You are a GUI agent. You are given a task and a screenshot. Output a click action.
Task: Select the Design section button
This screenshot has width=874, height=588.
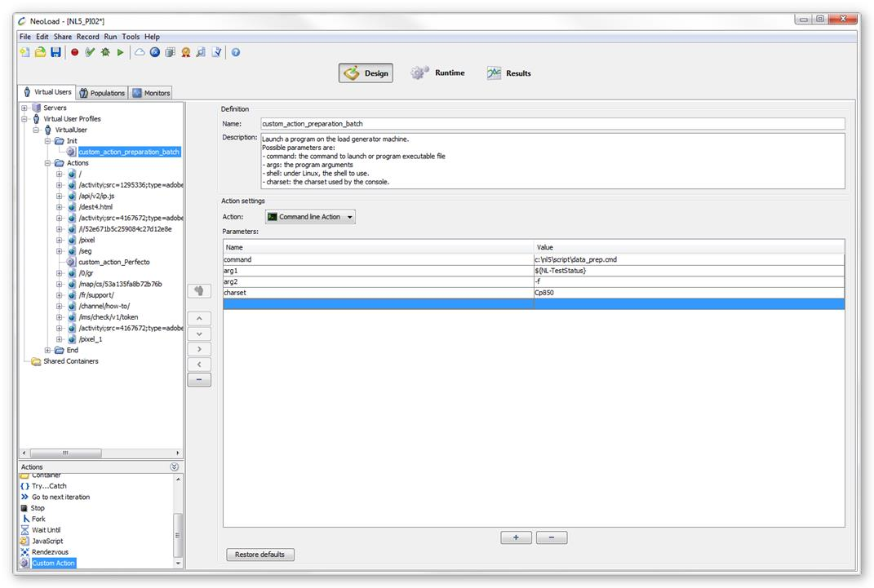366,73
